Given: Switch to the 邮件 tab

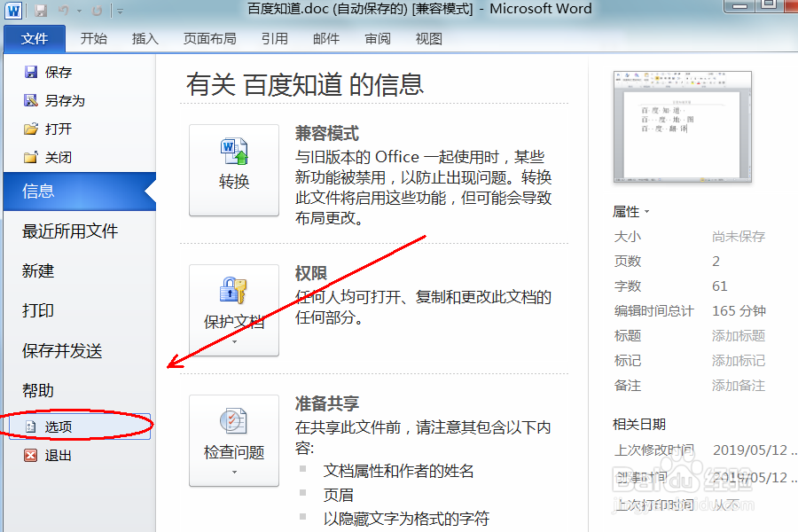Looking at the screenshot, I should 326,39.
